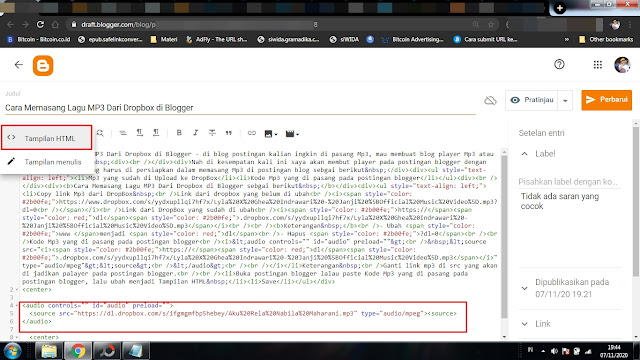Screen dimensions: 640x360
Task: Reload the browser page
Action: [40, 24]
